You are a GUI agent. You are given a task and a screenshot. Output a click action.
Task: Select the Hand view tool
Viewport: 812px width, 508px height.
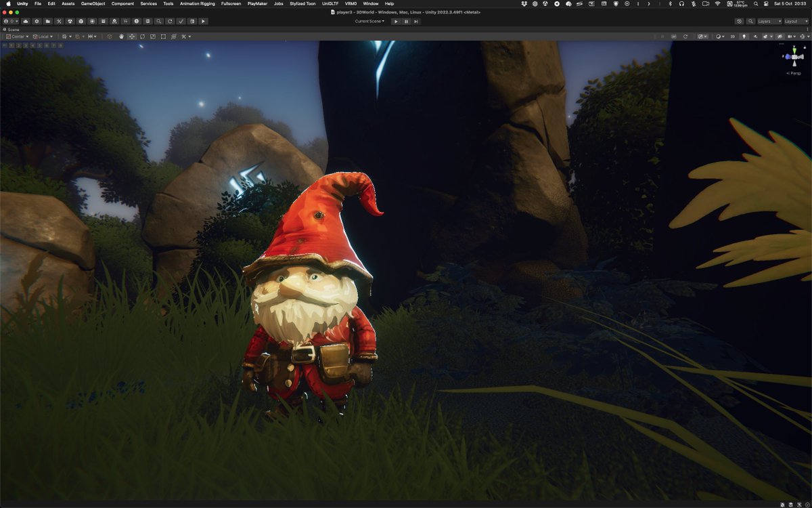[121, 37]
